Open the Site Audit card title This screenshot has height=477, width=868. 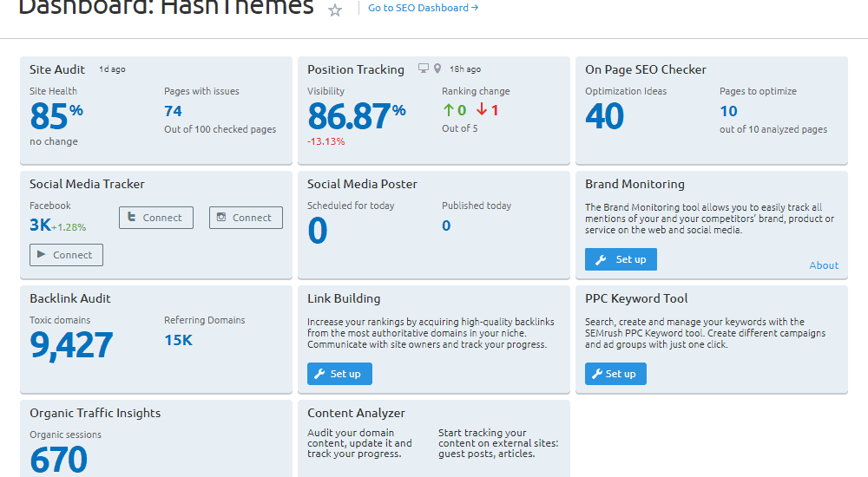(57, 69)
